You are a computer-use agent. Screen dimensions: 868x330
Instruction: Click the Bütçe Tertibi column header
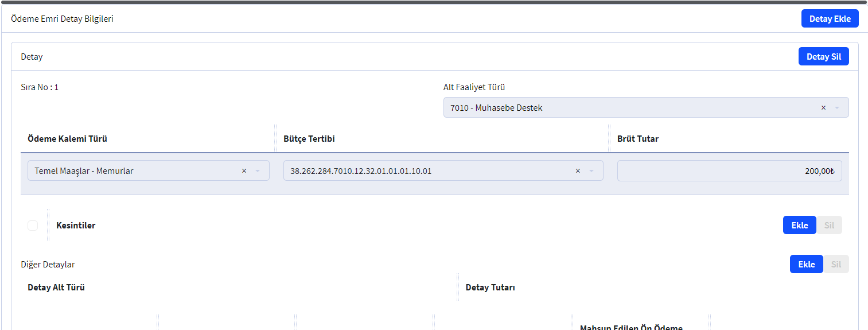pos(309,139)
